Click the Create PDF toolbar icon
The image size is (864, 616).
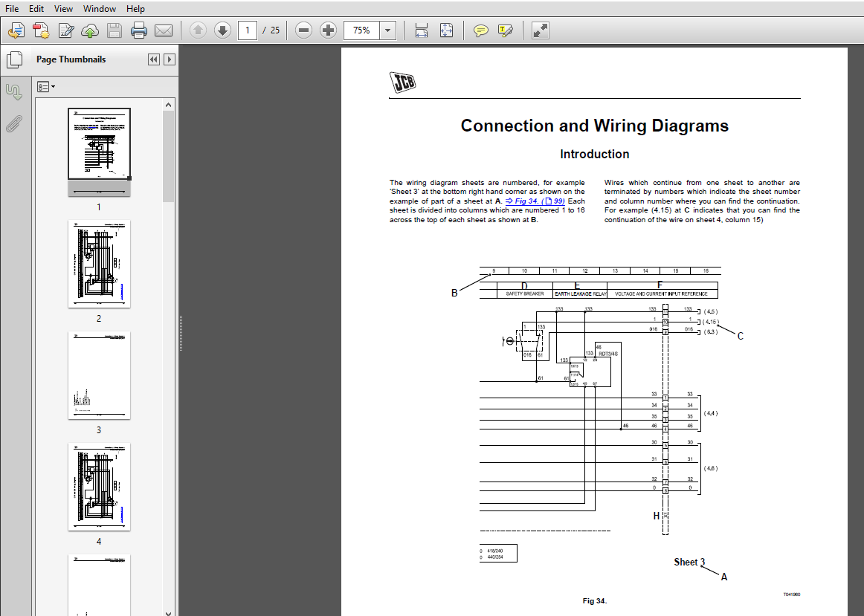(42, 30)
